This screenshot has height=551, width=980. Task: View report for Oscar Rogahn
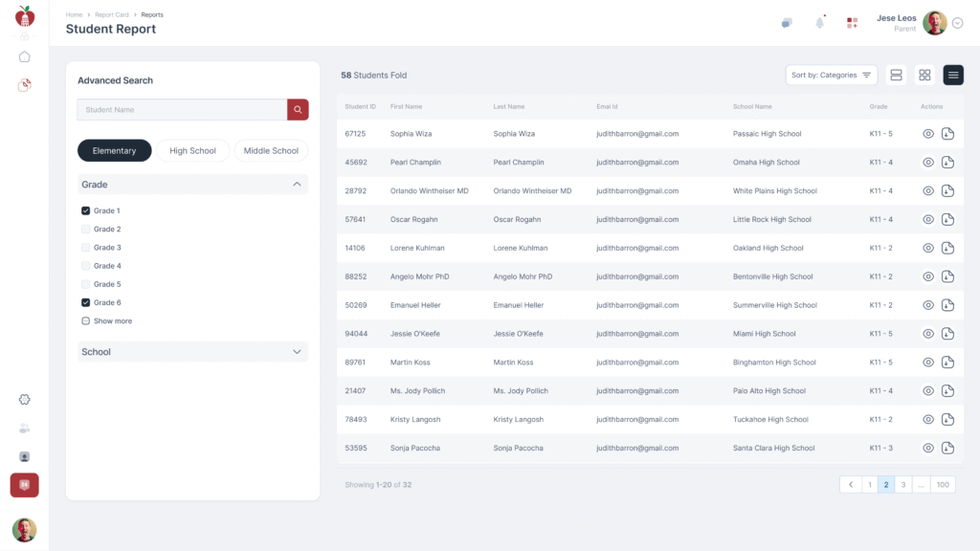927,220
